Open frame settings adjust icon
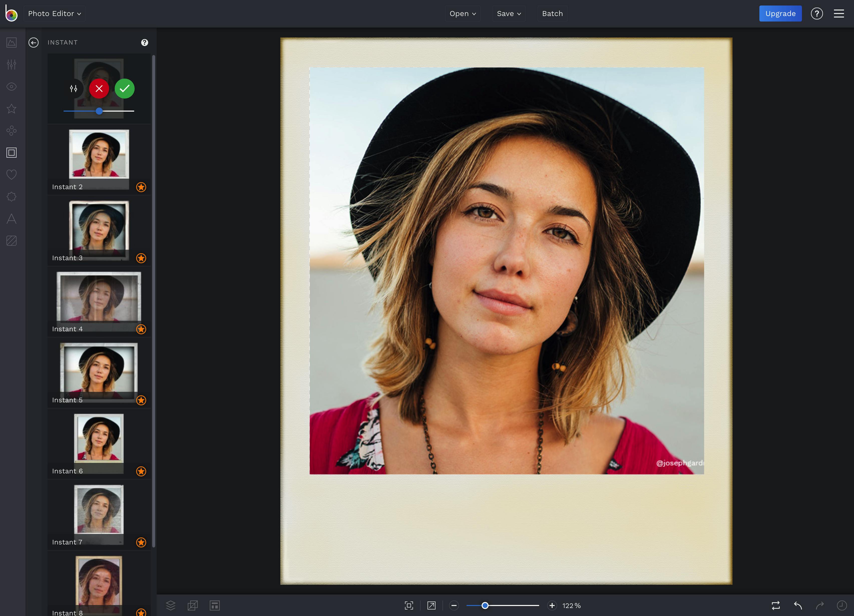The width and height of the screenshot is (854, 616). click(x=74, y=89)
